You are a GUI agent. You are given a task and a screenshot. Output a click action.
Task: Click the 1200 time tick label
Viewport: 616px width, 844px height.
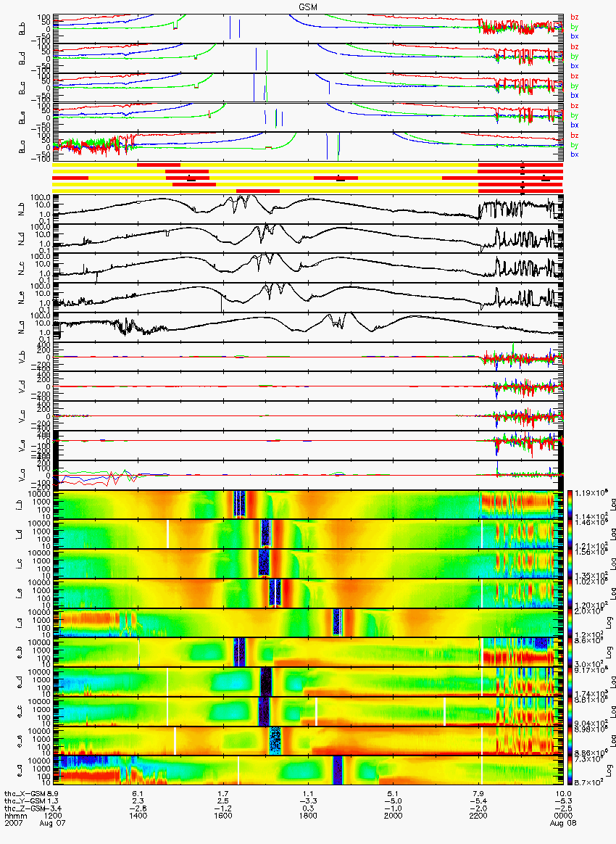pyautogui.click(x=53, y=816)
